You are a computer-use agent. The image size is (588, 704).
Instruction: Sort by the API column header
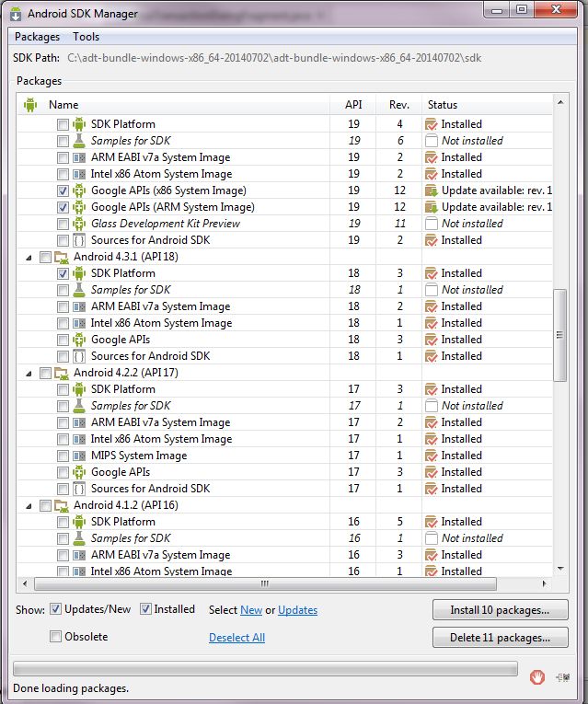click(353, 105)
